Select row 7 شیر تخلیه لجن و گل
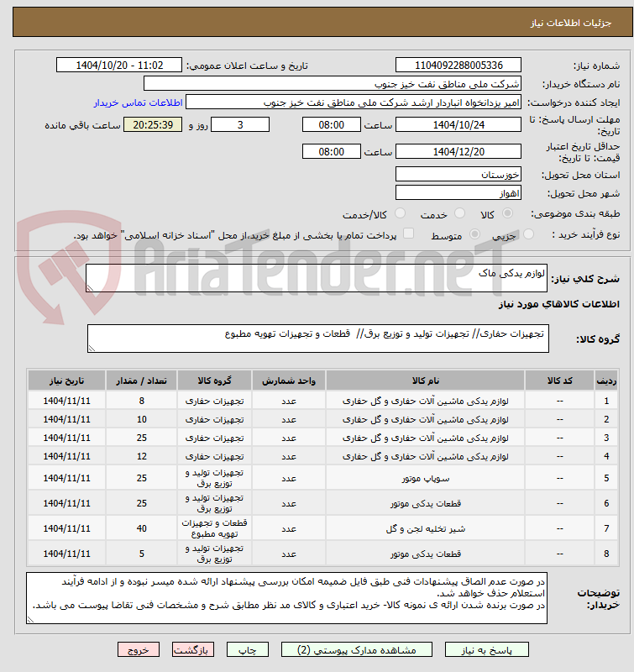The image size is (634, 672). 323,528
